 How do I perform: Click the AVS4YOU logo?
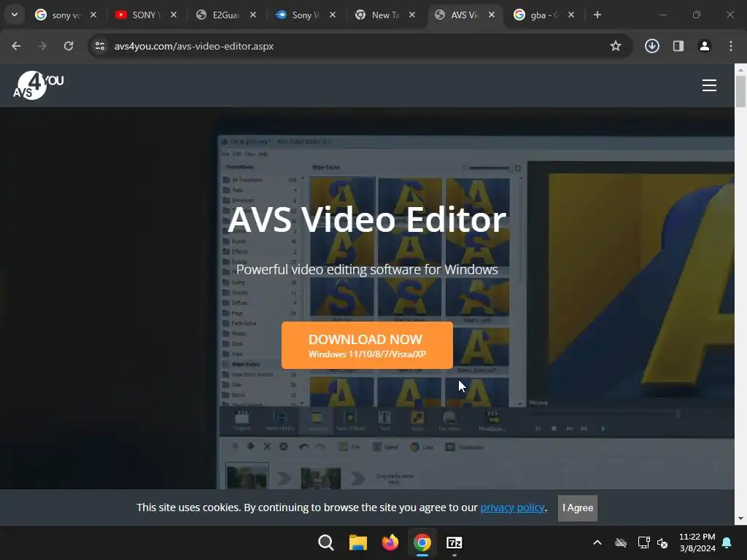click(x=38, y=85)
